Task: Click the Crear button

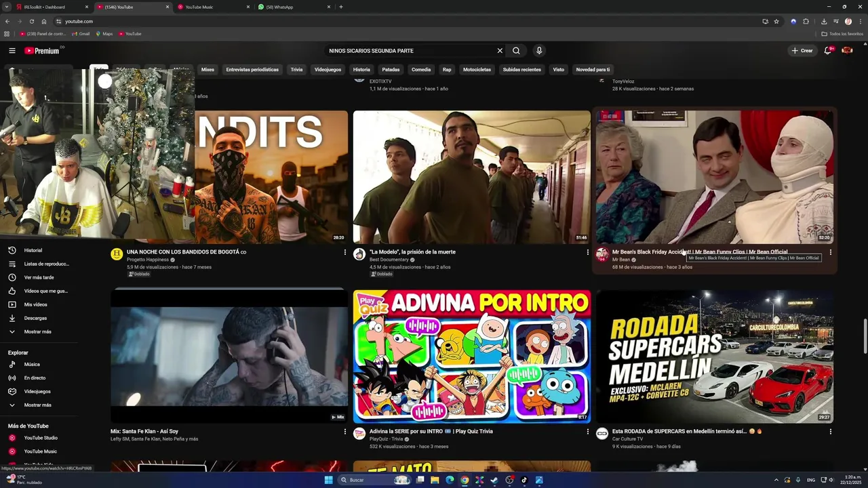Action: [x=802, y=51]
